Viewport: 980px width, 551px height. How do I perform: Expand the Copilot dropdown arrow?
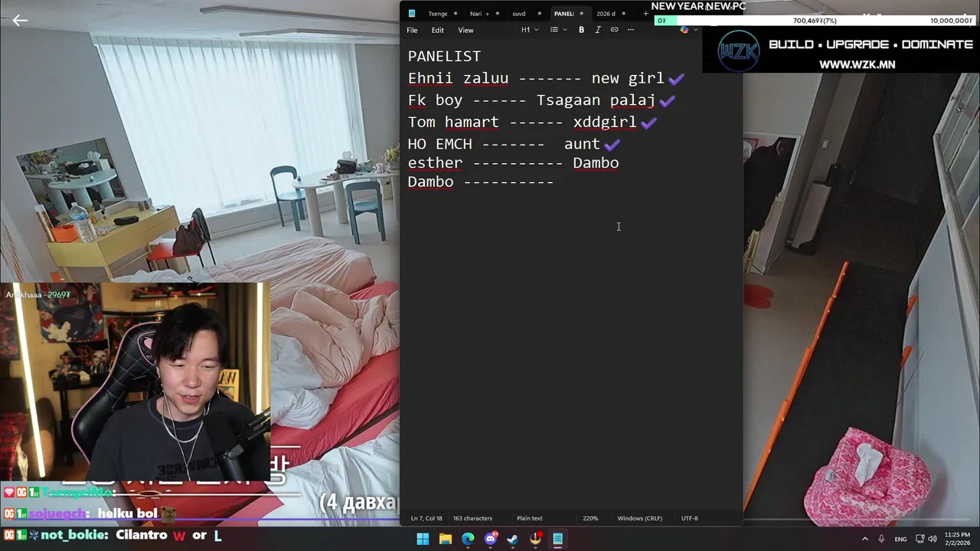pyautogui.click(x=695, y=30)
